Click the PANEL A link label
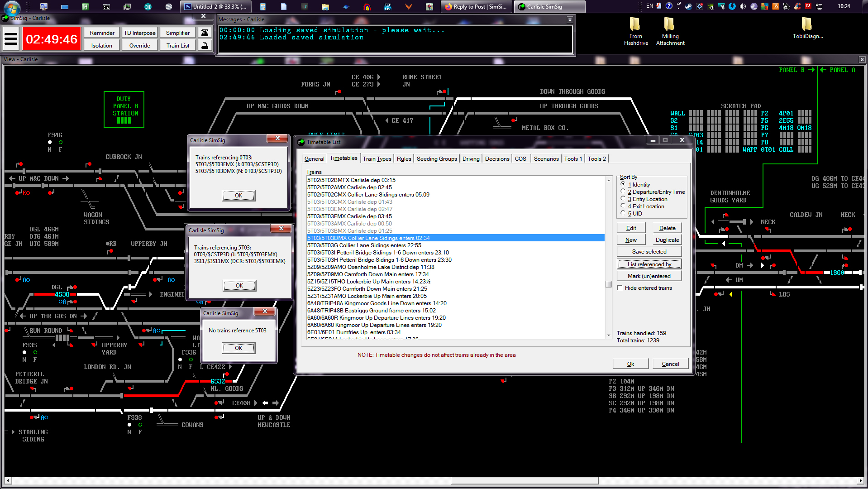Viewport: 868px width, 489px height. [842, 70]
